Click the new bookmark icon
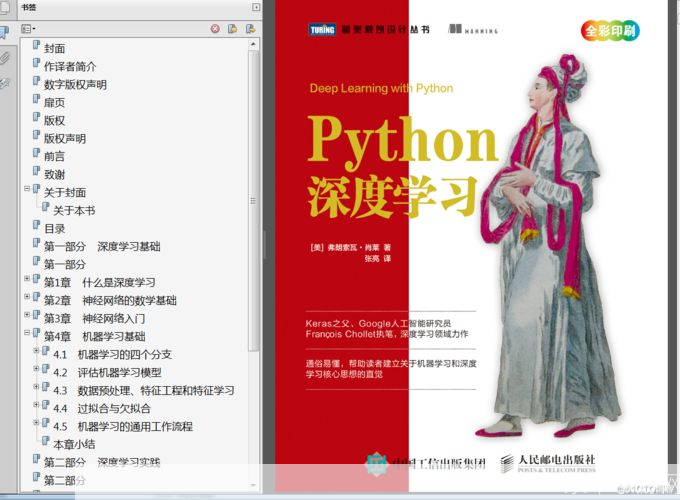This screenshot has width=680, height=500. [x=232, y=29]
